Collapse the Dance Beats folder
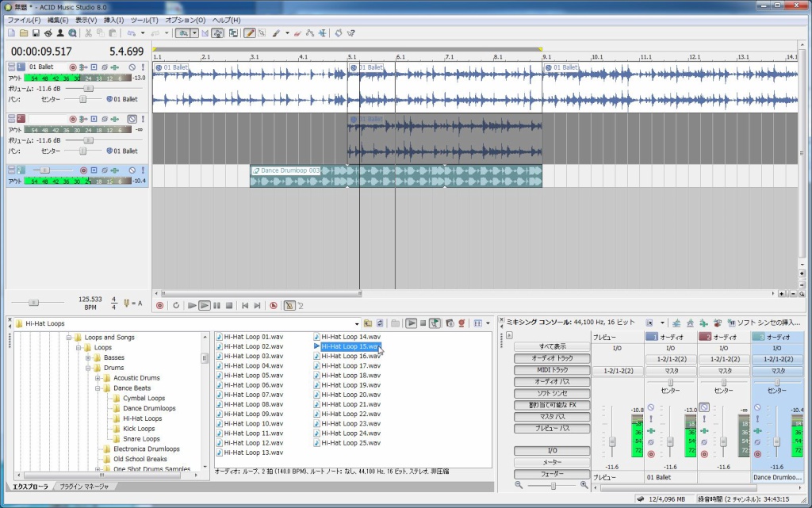812x508 pixels. (x=98, y=388)
